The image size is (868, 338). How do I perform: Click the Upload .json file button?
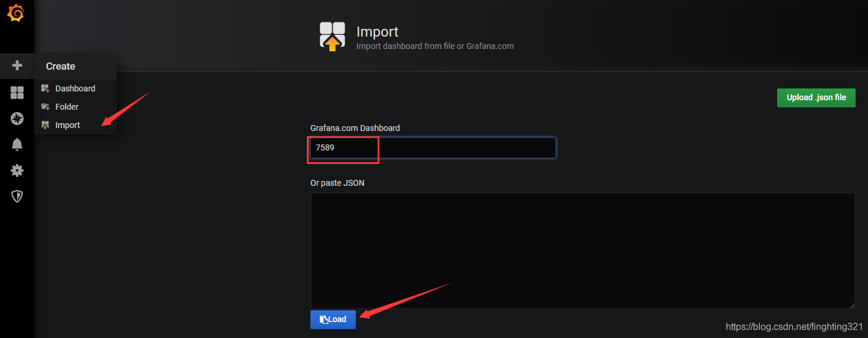pos(816,97)
